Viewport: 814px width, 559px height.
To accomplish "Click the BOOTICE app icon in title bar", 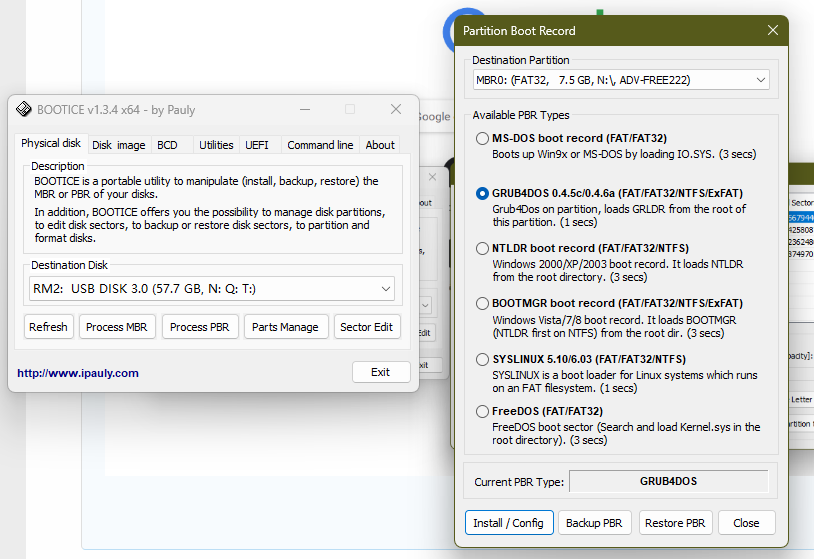I will (24, 110).
